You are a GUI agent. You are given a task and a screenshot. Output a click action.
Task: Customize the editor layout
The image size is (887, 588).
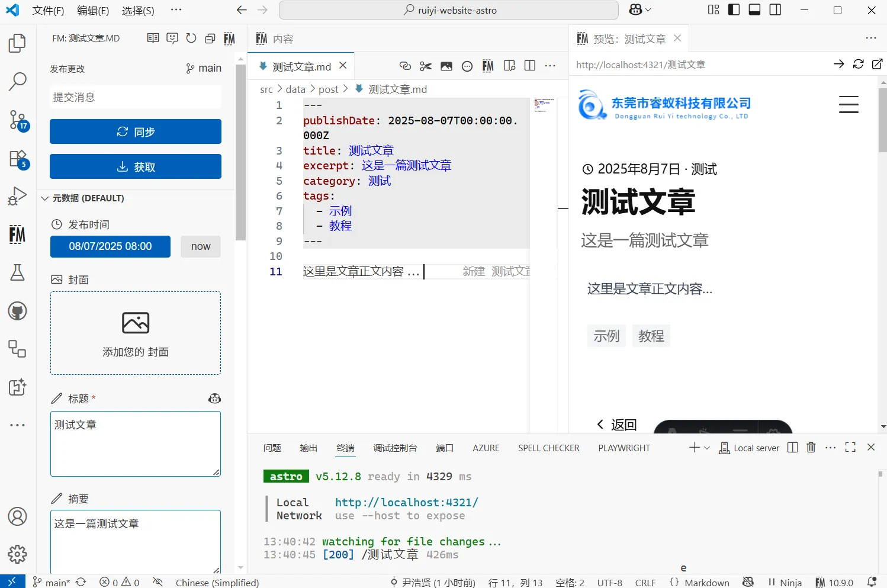point(714,10)
